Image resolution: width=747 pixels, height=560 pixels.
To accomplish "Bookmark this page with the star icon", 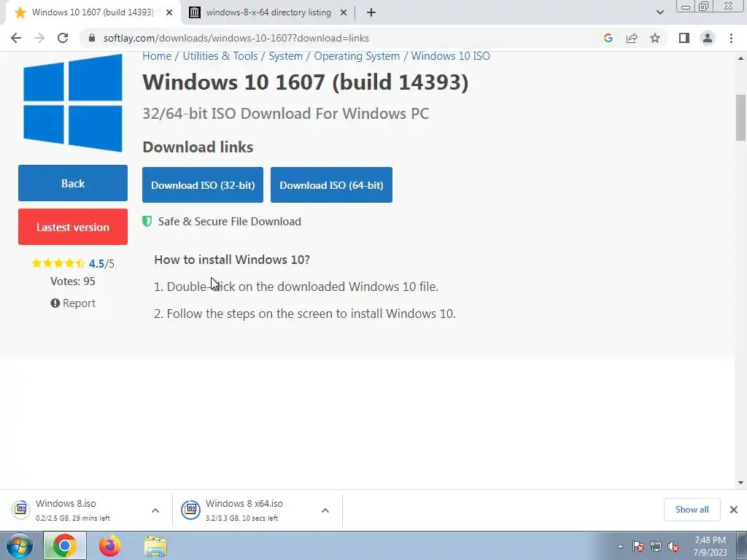I will [655, 38].
